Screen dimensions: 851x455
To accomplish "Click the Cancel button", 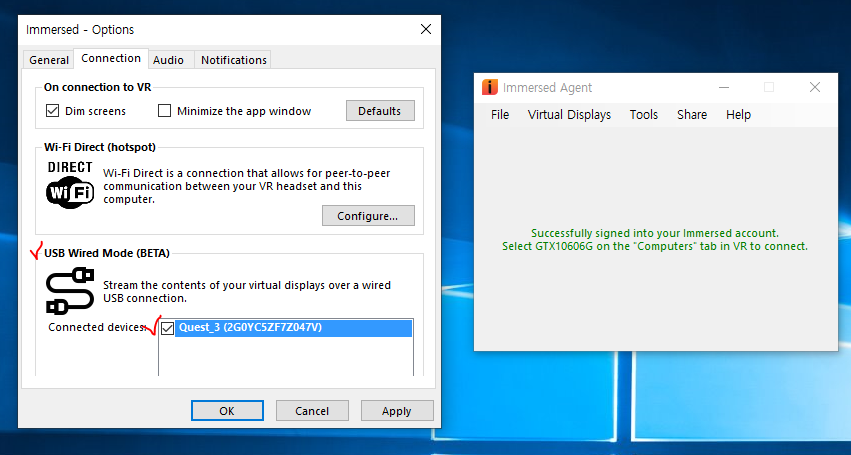I will pos(312,410).
